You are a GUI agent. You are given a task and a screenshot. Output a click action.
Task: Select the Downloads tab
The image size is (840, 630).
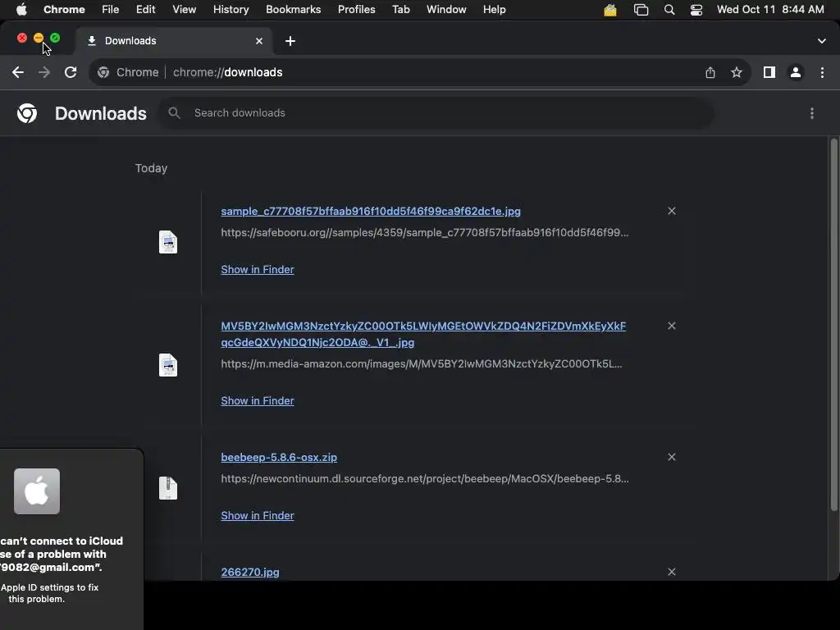(174, 41)
